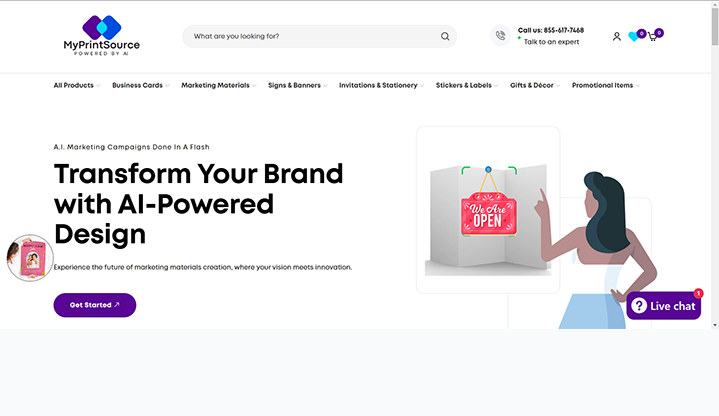Expand the Stickers & Labels dropdown
Screen dimensions: 719x416
(467, 85)
